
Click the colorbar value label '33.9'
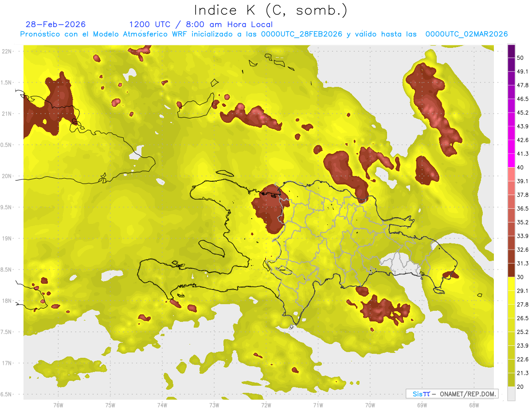pos(523,235)
